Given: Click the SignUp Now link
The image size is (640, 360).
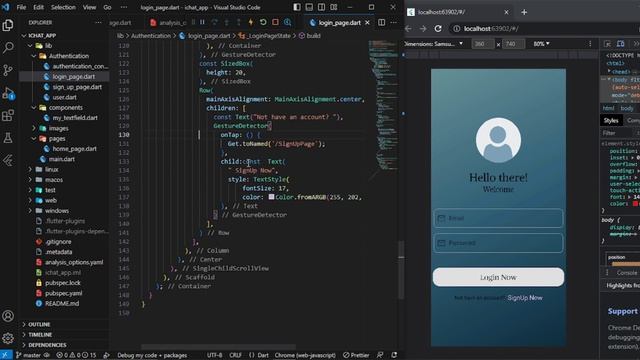Looking at the screenshot, I should (525, 298).
